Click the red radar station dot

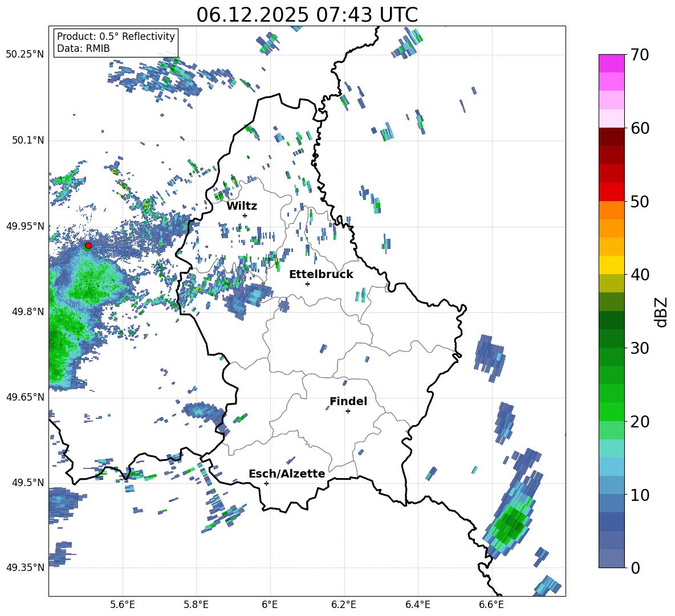(88, 246)
